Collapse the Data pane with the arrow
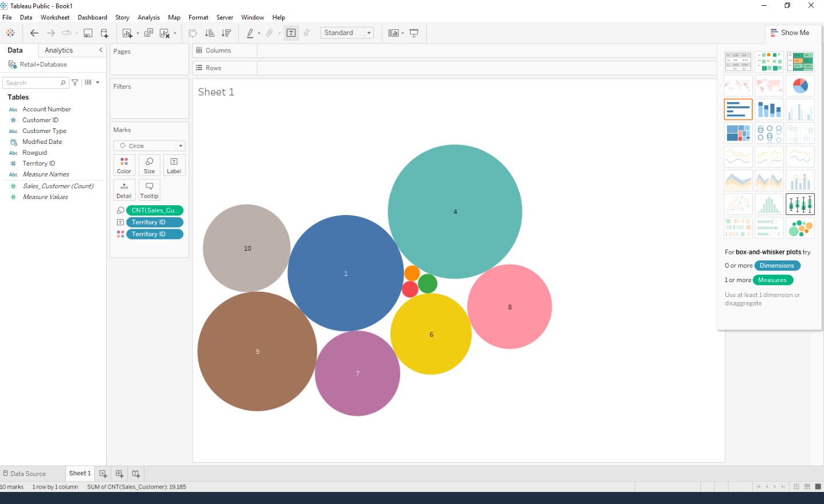The width and height of the screenshot is (824, 504). [x=101, y=50]
